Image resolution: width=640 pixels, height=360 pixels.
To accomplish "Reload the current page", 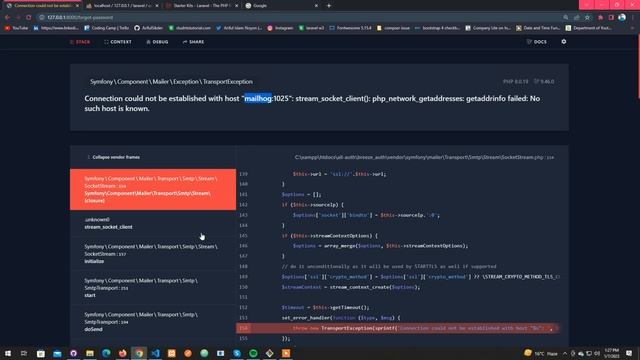I will point(29,18).
